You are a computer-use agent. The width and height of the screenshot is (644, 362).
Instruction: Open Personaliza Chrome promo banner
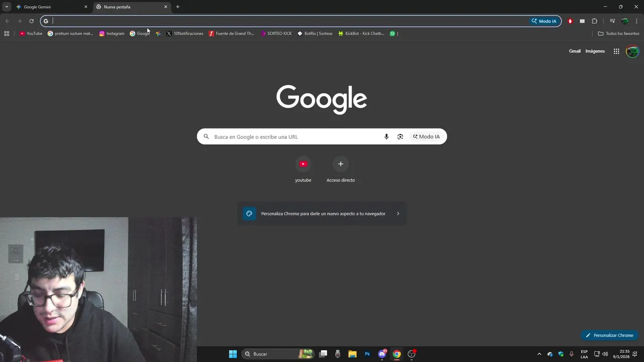point(322,214)
